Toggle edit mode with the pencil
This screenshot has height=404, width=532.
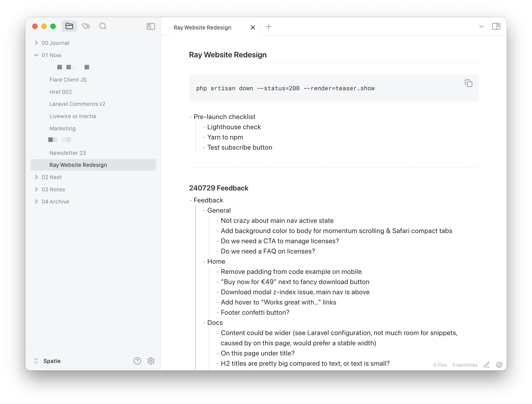coord(487,365)
